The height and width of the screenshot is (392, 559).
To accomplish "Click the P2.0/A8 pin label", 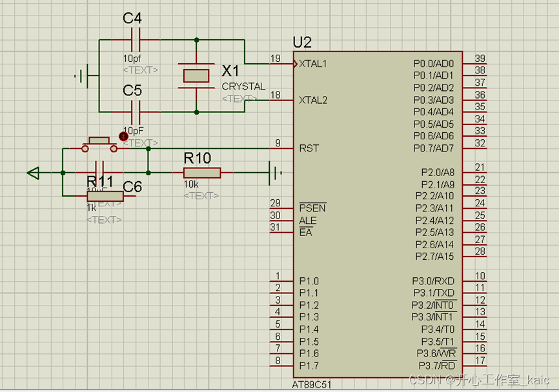I will click(438, 173).
